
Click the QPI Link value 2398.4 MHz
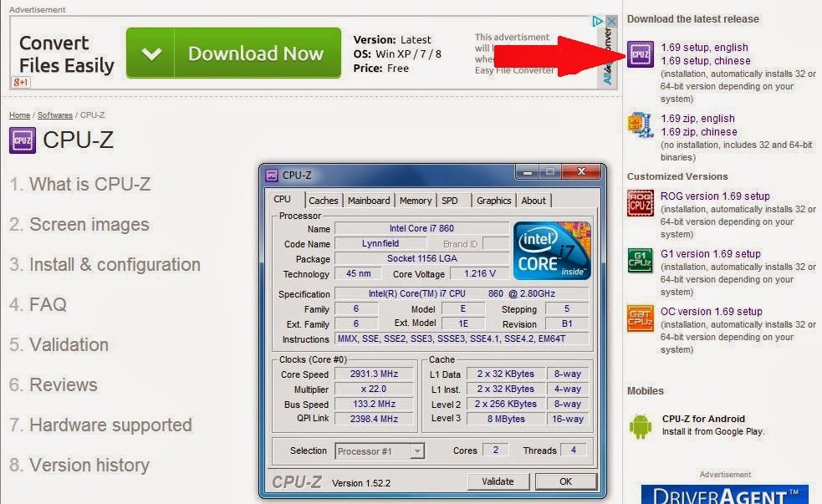click(374, 419)
